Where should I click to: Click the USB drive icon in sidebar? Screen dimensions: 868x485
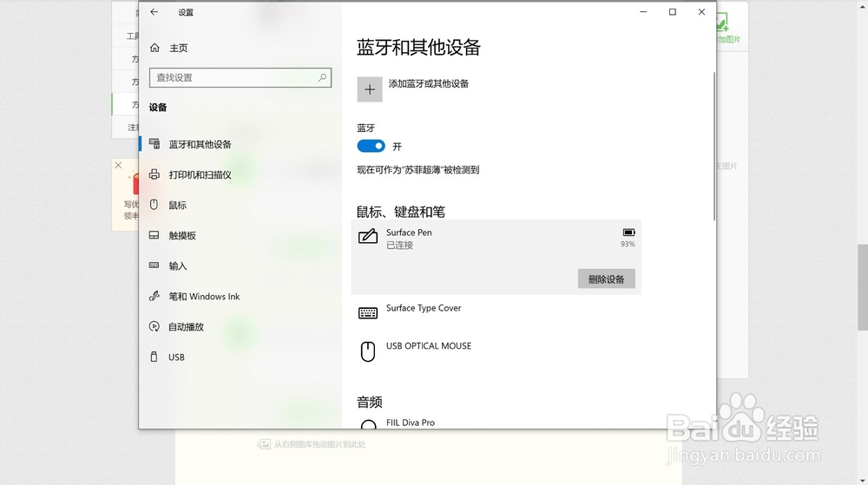[x=154, y=357]
